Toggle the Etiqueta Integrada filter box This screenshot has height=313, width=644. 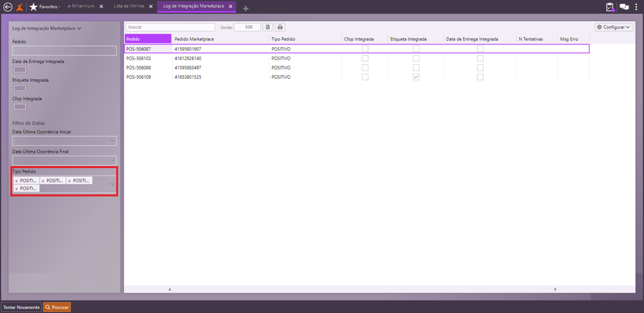coord(20,88)
